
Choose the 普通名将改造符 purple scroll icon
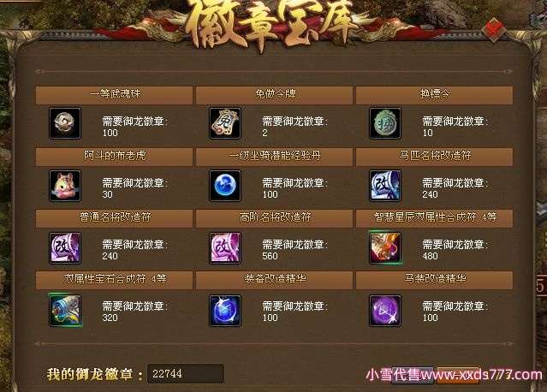pyautogui.click(x=65, y=247)
